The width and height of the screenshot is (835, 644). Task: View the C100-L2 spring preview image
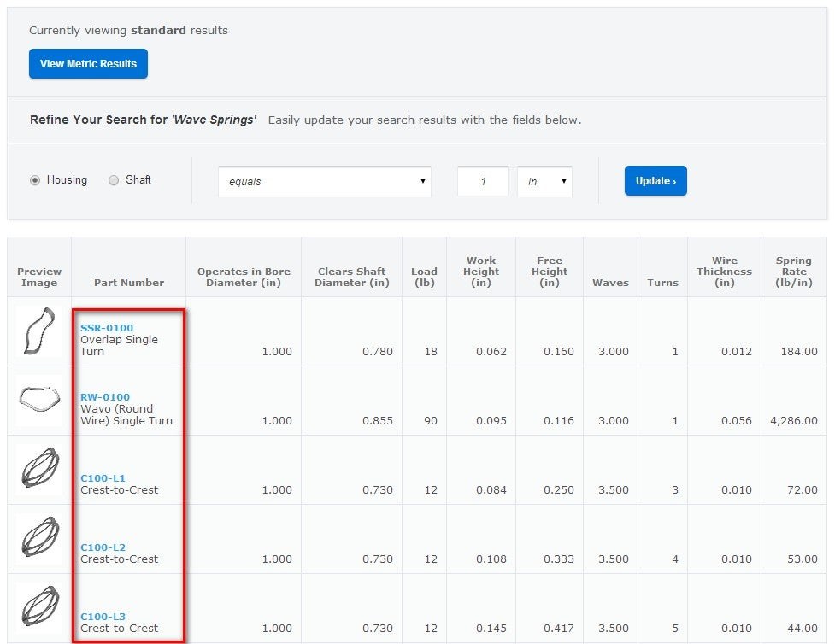pyautogui.click(x=39, y=537)
